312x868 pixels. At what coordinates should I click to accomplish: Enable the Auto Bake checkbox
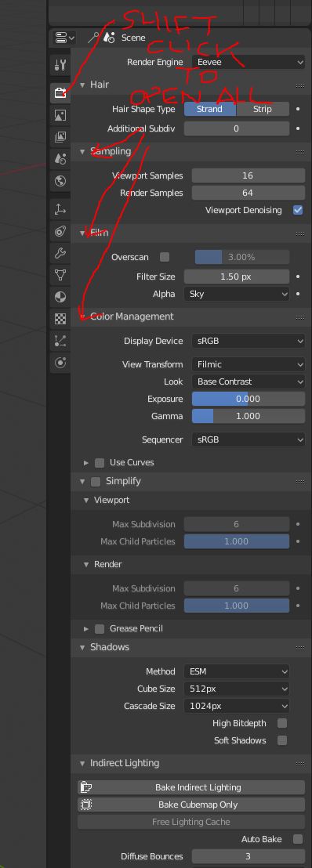pos(298,839)
